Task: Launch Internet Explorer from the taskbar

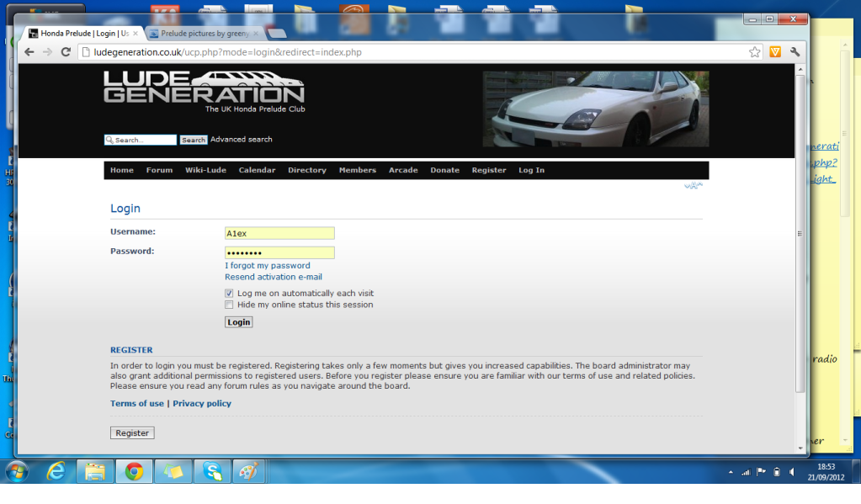Action: coord(56,472)
